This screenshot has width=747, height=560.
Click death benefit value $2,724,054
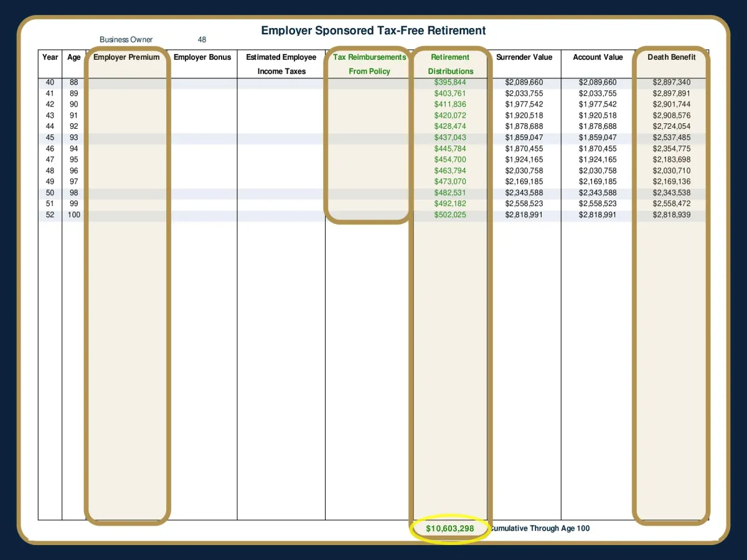pyautogui.click(x=672, y=126)
